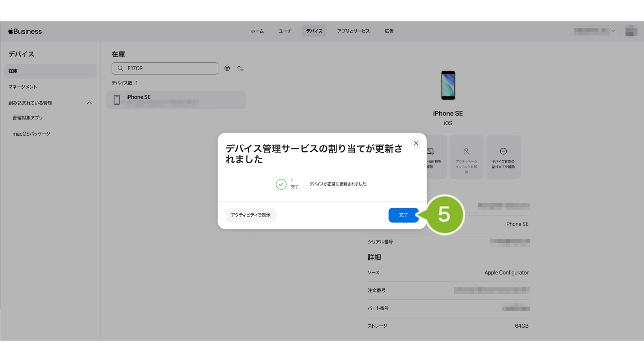Open the organization account dropdown
This screenshot has height=362, width=644.
click(x=594, y=31)
